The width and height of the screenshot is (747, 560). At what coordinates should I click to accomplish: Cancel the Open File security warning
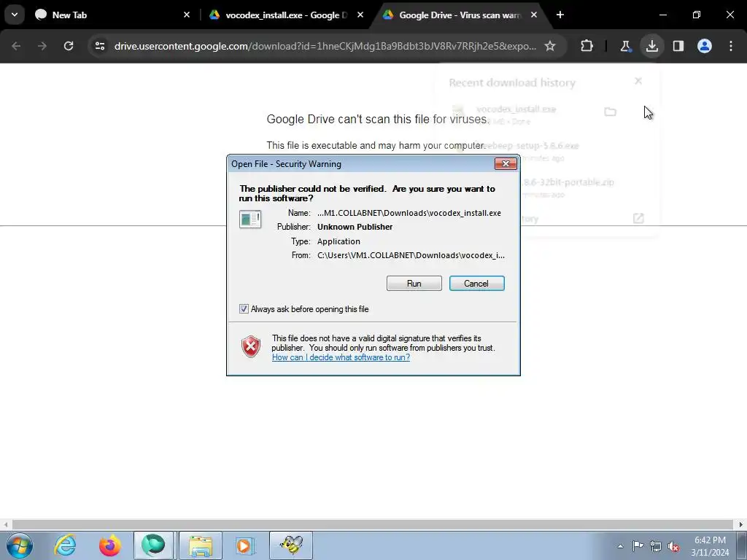[x=476, y=284]
